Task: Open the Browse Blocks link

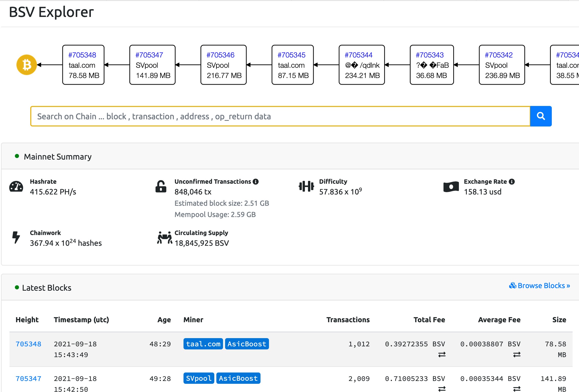Action: coord(539,286)
